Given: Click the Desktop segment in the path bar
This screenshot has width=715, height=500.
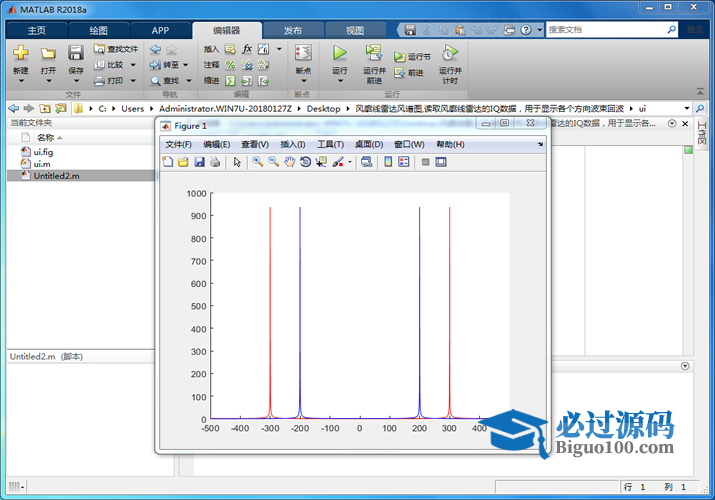Looking at the screenshot, I should point(323,108).
